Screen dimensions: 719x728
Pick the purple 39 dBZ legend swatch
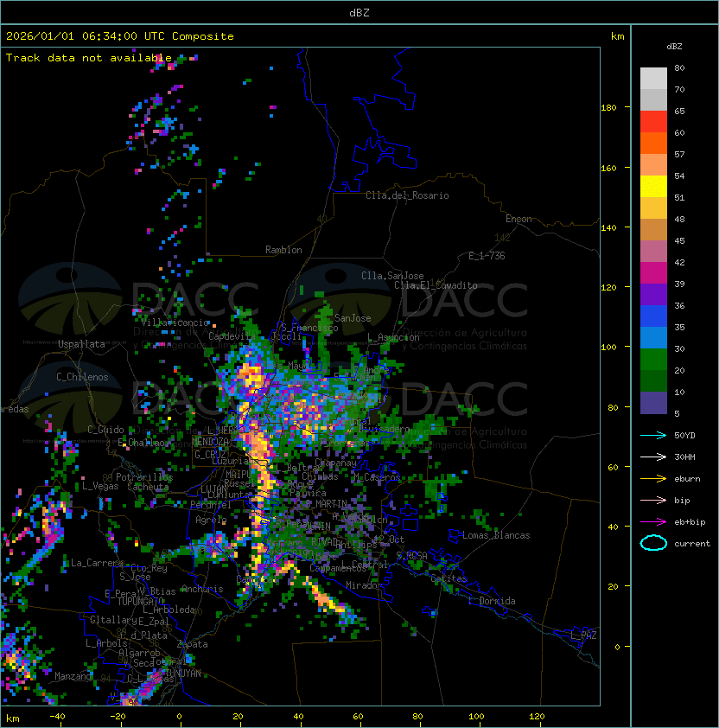[653, 295]
